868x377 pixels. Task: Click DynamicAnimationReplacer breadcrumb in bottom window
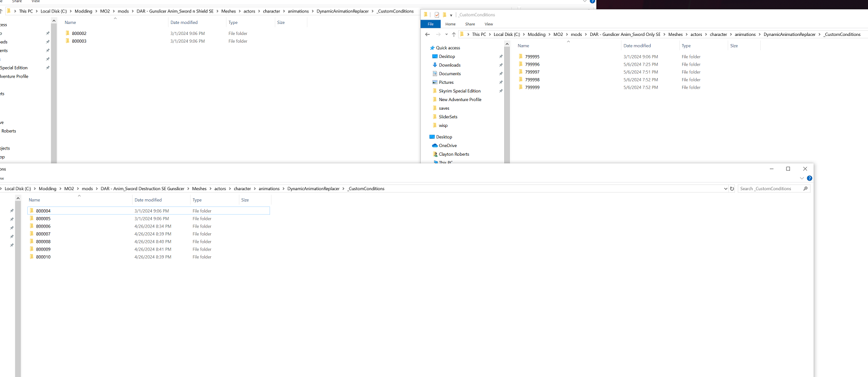313,189
